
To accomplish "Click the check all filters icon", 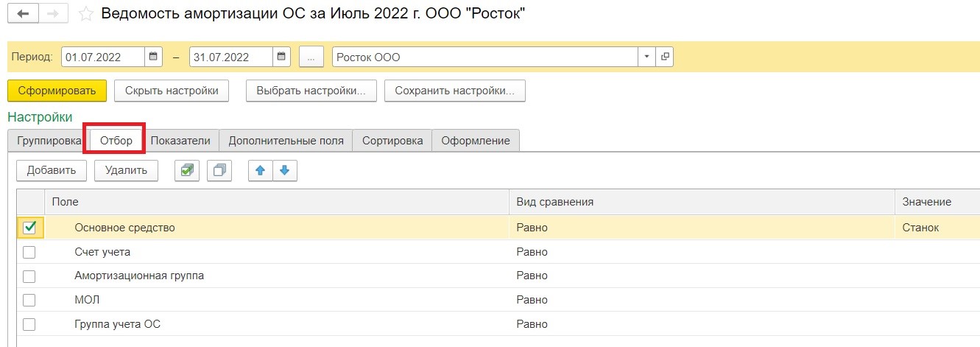I will coord(187,170).
